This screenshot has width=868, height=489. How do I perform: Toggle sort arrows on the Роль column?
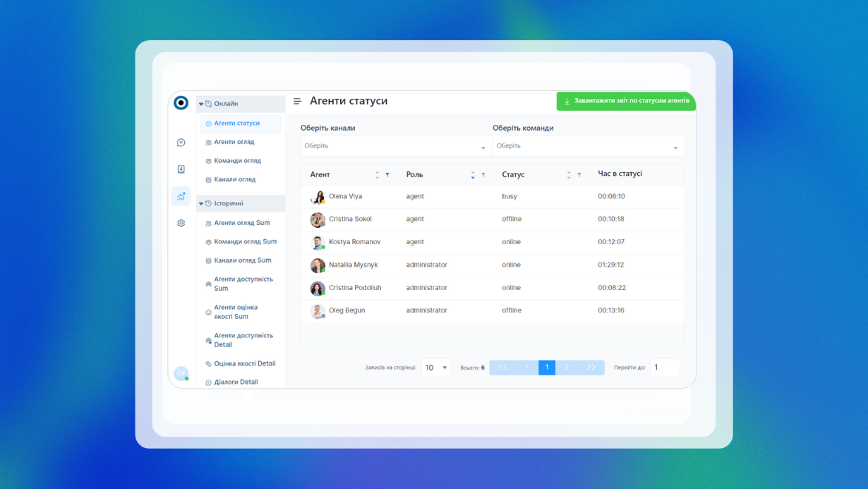click(x=471, y=174)
